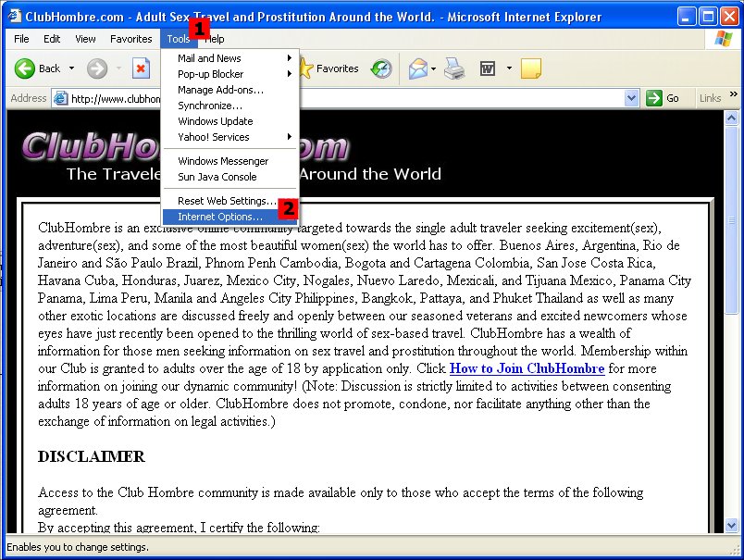Expand the Pop-up Blocker submenu
This screenshot has width=744, height=560.
(x=230, y=74)
